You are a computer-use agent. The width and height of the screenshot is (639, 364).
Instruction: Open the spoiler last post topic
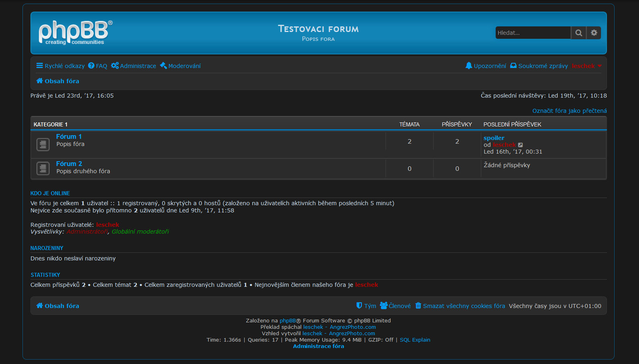[494, 138]
